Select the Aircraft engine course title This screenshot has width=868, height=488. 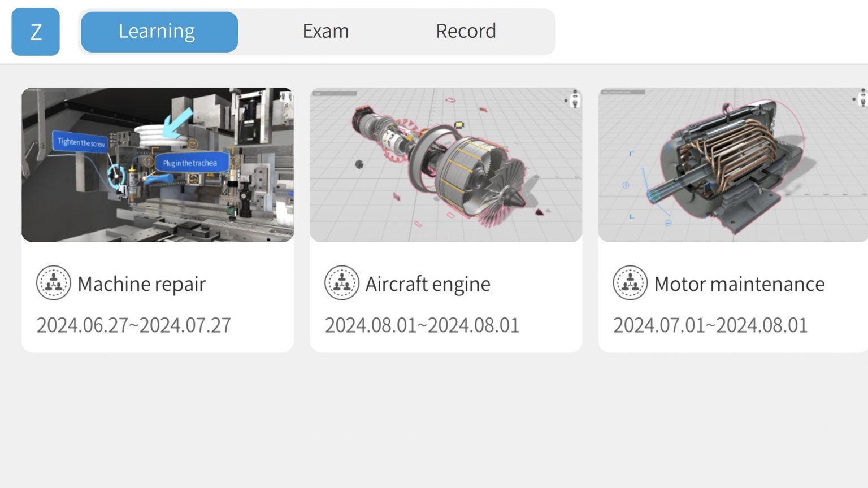tap(428, 284)
